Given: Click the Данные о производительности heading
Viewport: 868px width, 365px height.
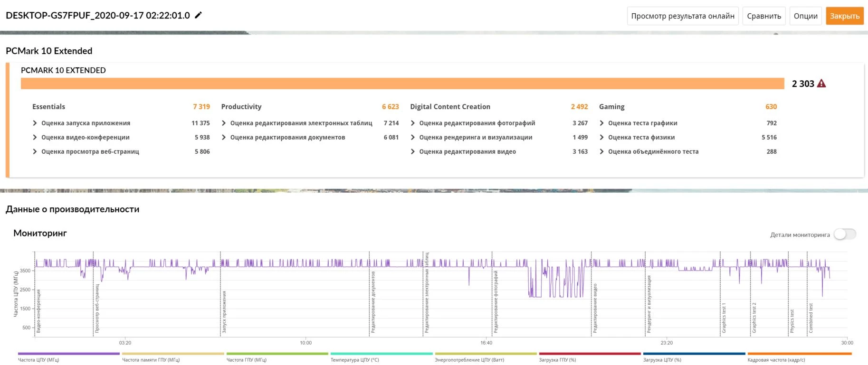Looking at the screenshot, I should [73, 209].
